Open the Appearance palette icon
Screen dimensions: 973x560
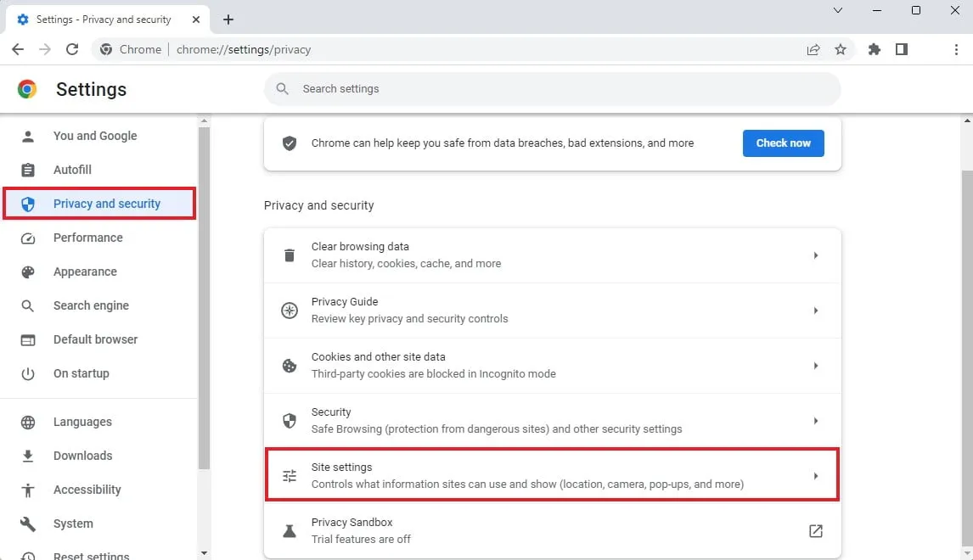pyautogui.click(x=28, y=272)
